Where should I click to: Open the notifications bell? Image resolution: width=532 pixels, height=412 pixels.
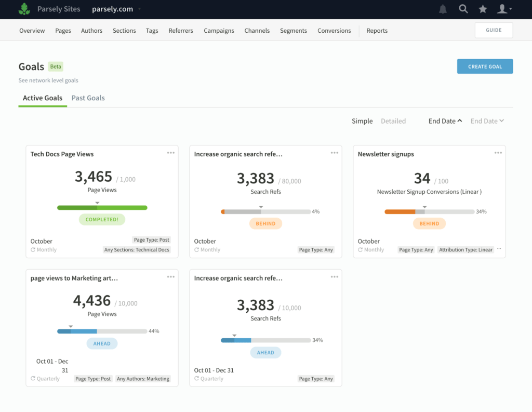pos(443,9)
